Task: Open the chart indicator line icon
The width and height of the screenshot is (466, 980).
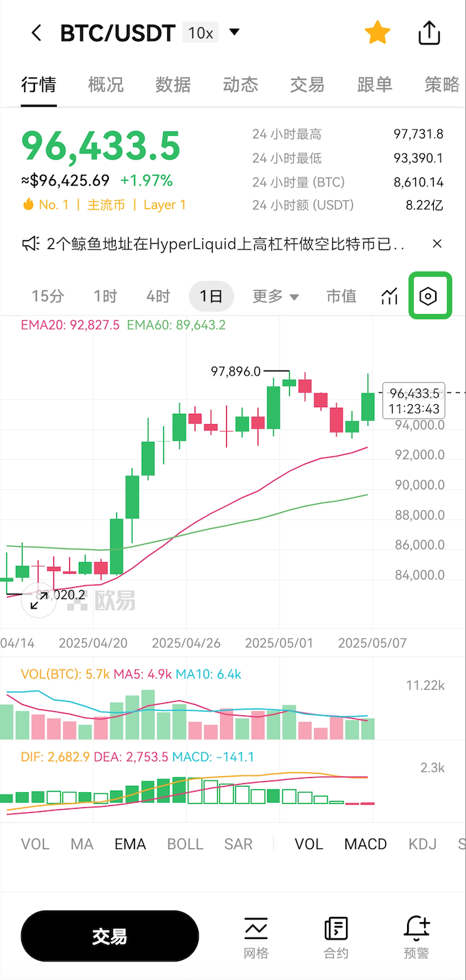Action: (x=389, y=296)
